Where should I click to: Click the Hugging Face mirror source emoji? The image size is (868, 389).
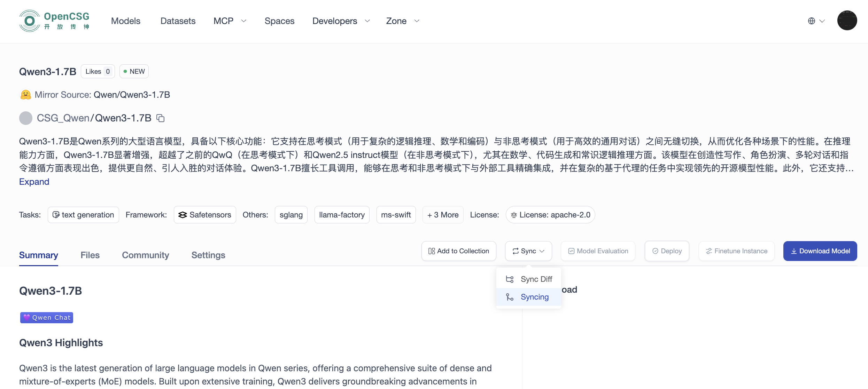(25, 95)
